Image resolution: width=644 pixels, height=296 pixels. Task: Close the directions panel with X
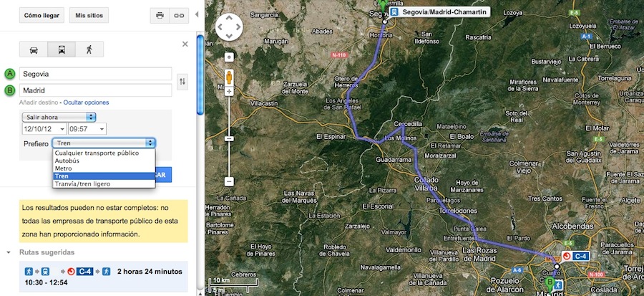coord(185,44)
